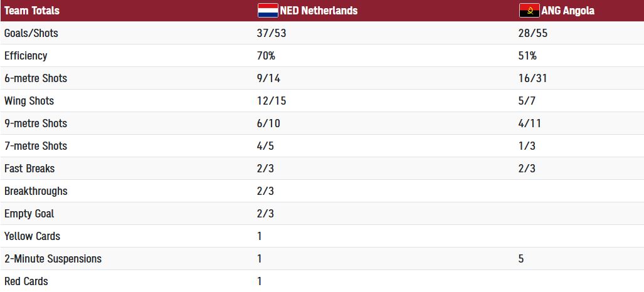This screenshot has width=644, height=292.
Task: Select Netherlands goals/shots value 37/53
Action: (272, 33)
